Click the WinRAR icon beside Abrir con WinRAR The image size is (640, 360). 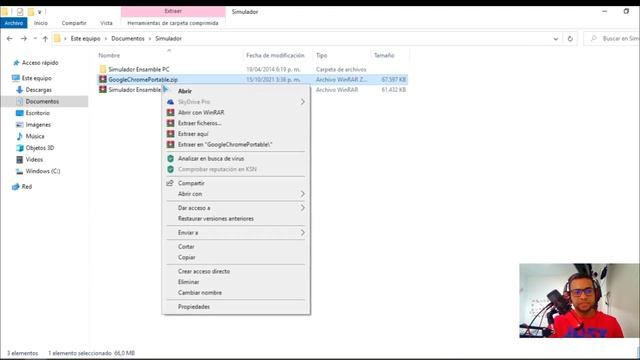(171, 112)
